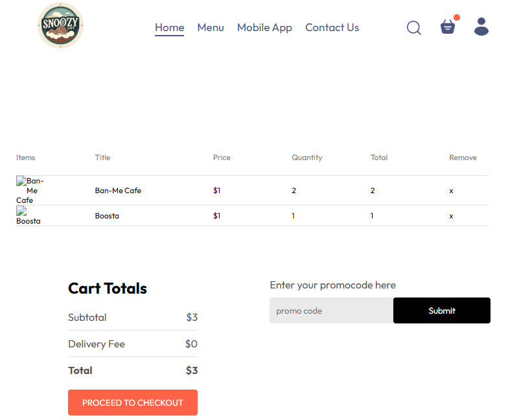Image resolution: width=508 pixels, height=420 pixels.
Task: Click the Delivery Fee row in Cart Totals
Action: click(133, 344)
